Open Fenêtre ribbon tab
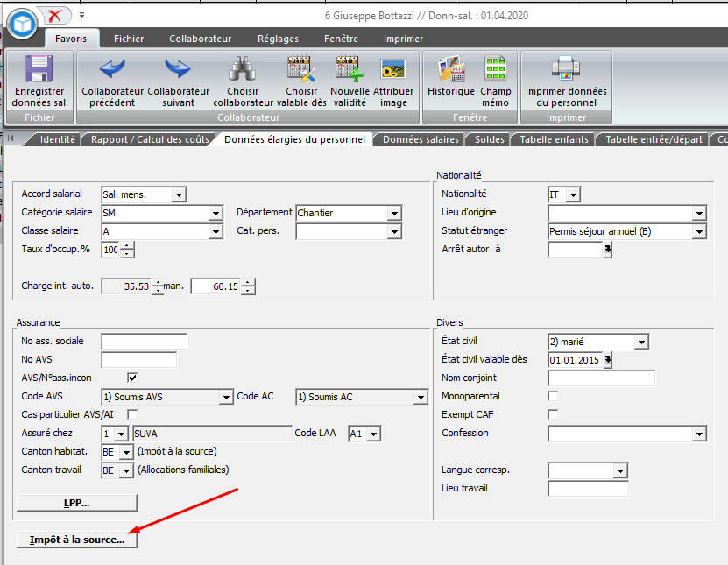The image size is (728, 565). [341, 39]
